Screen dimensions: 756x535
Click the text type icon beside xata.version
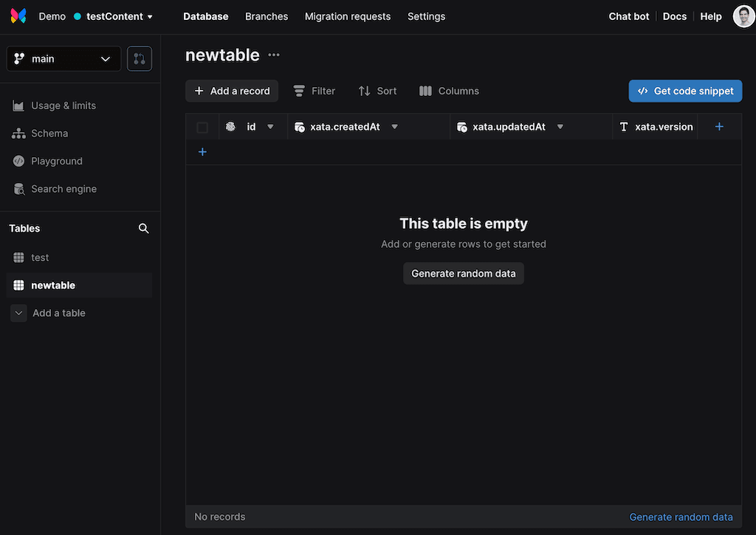pyautogui.click(x=624, y=127)
